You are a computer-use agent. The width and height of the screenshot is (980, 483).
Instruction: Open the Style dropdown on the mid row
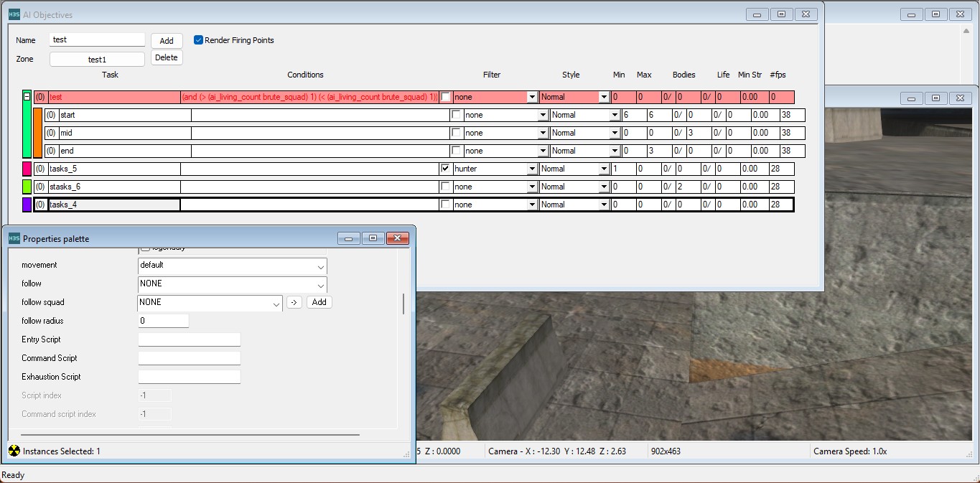coord(615,133)
